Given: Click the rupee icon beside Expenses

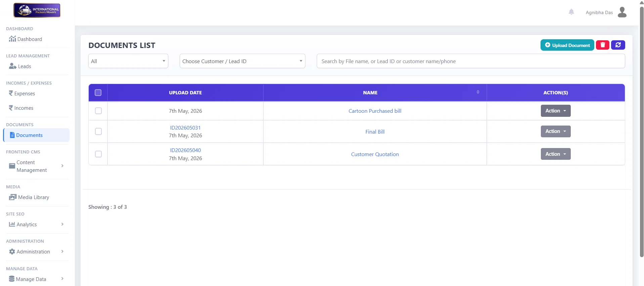Looking at the screenshot, I should tap(11, 93).
